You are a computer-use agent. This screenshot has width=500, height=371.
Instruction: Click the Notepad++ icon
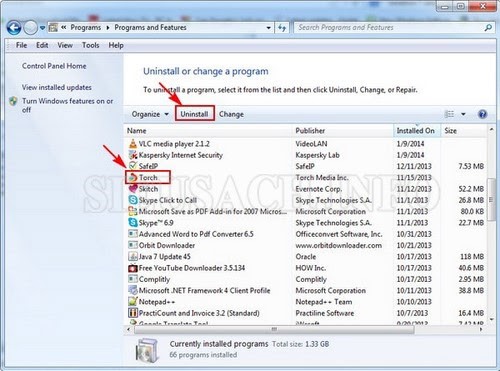tap(133, 302)
